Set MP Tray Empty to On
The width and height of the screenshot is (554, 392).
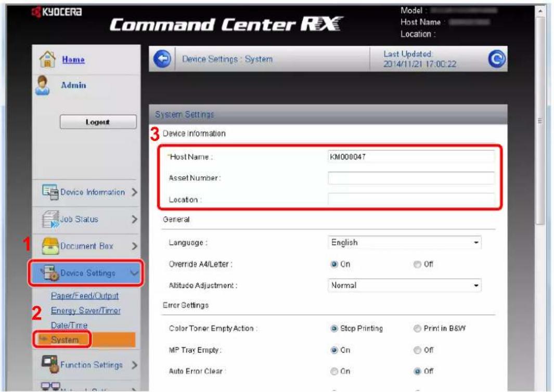point(334,350)
